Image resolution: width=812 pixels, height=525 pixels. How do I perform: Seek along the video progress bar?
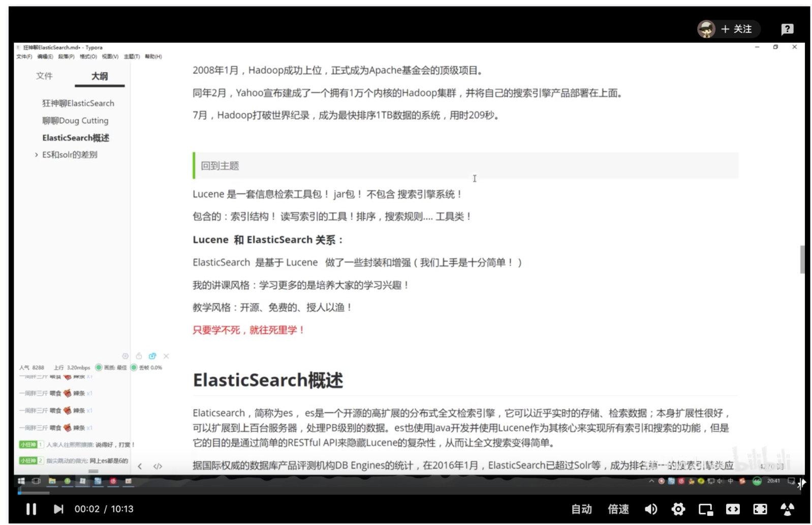(x=409, y=493)
